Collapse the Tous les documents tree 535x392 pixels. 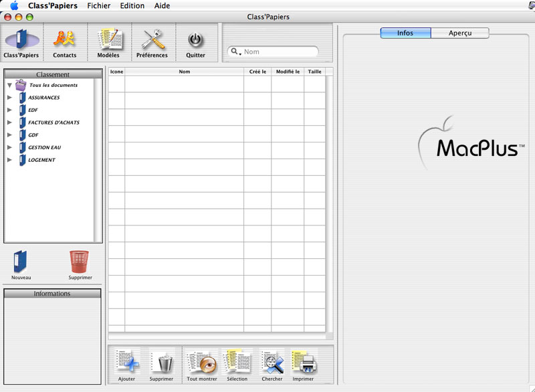[9, 86]
